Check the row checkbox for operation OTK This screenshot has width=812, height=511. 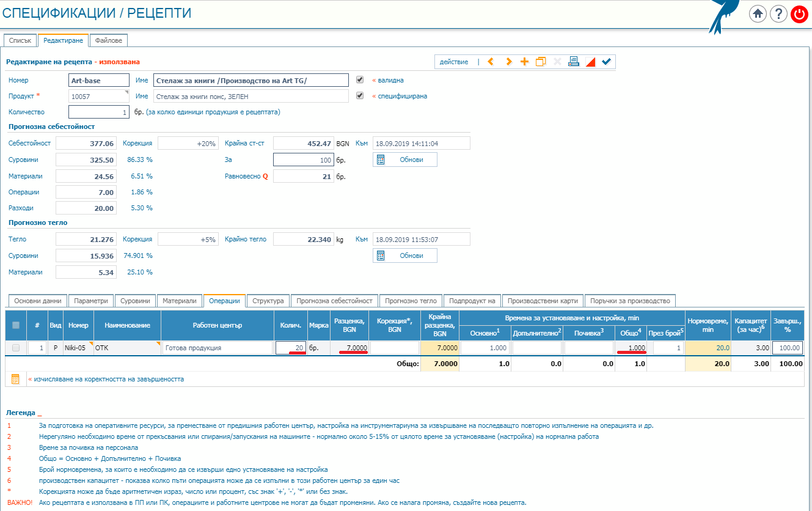[x=16, y=348]
